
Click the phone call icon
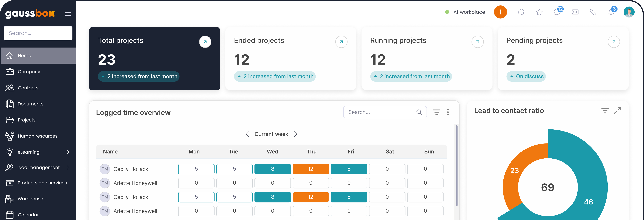pyautogui.click(x=593, y=12)
